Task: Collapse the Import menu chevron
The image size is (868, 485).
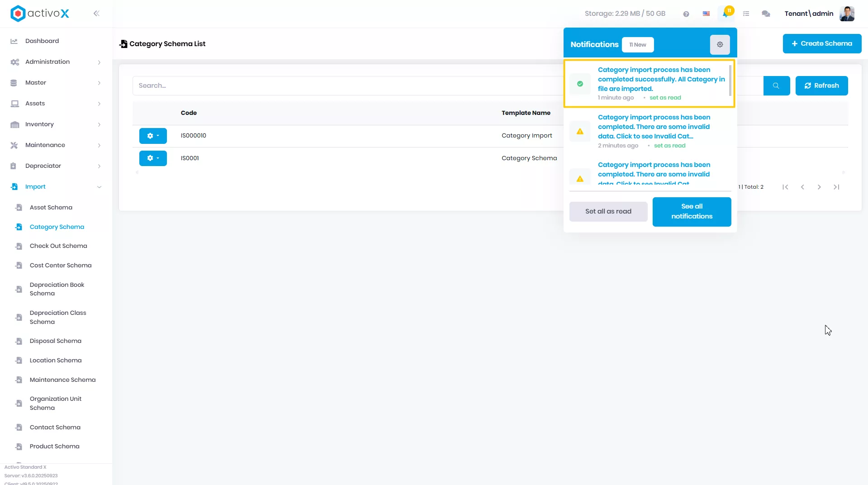Action: (x=99, y=187)
